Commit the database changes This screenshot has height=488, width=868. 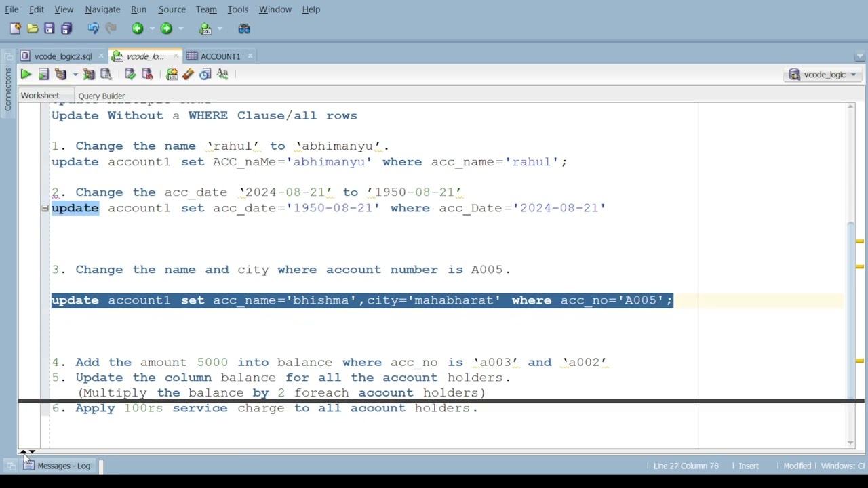coord(130,75)
